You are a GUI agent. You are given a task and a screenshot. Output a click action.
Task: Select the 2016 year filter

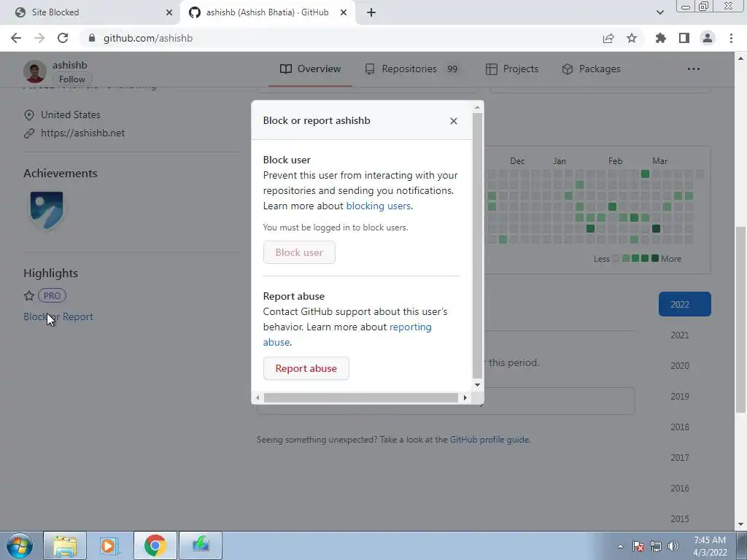[x=680, y=488]
